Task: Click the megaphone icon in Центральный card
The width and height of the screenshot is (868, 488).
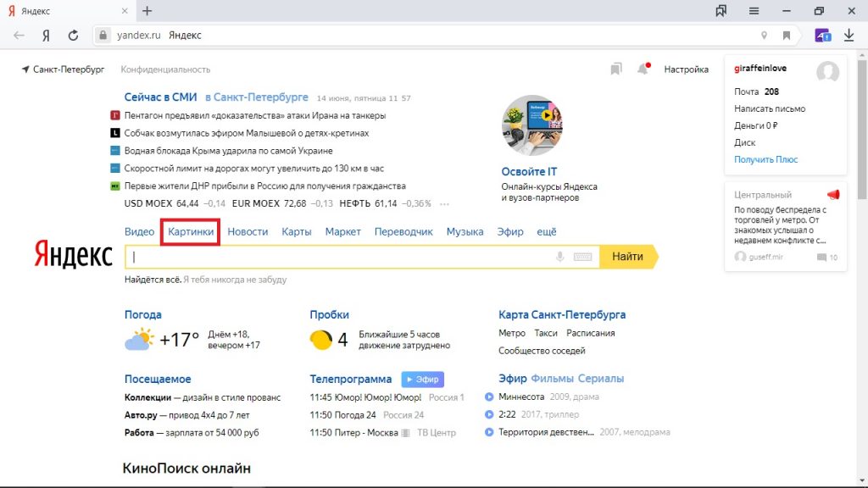Action: click(x=833, y=195)
